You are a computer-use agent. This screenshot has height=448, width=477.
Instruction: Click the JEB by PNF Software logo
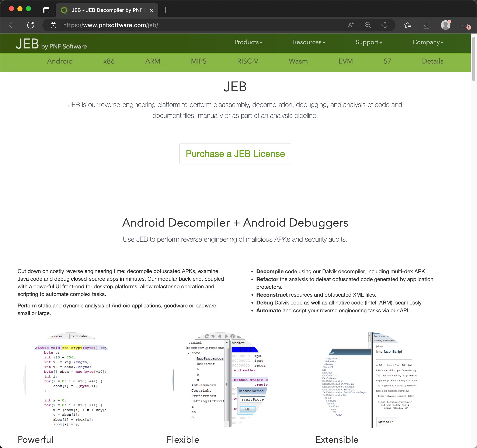pos(51,44)
